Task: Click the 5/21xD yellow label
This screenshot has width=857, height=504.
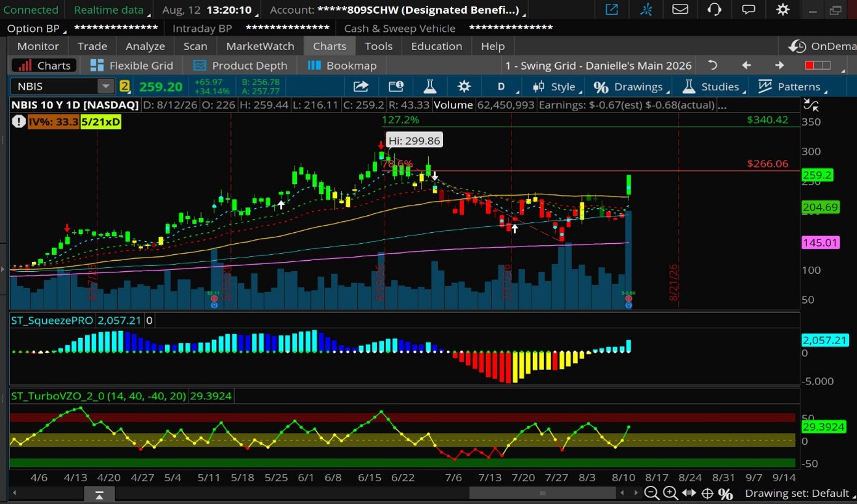Action: click(x=101, y=122)
